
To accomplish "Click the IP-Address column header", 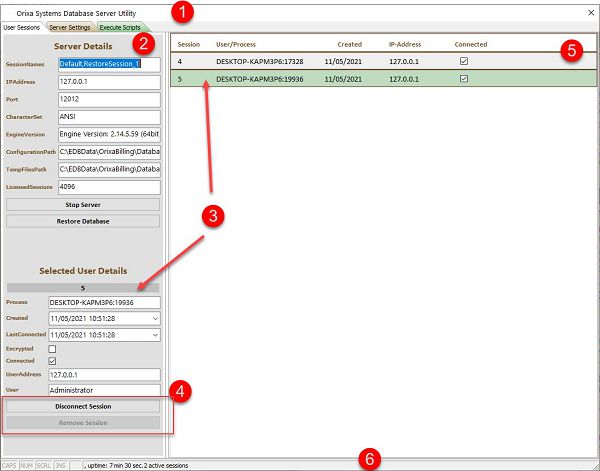I will [x=405, y=44].
